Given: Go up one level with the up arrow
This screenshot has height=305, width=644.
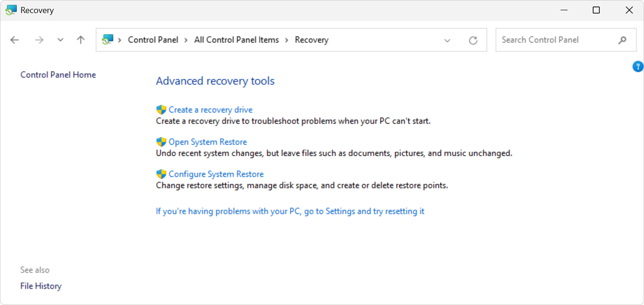Looking at the screenshot, I should pyautogui.click(x=80, y=40).
